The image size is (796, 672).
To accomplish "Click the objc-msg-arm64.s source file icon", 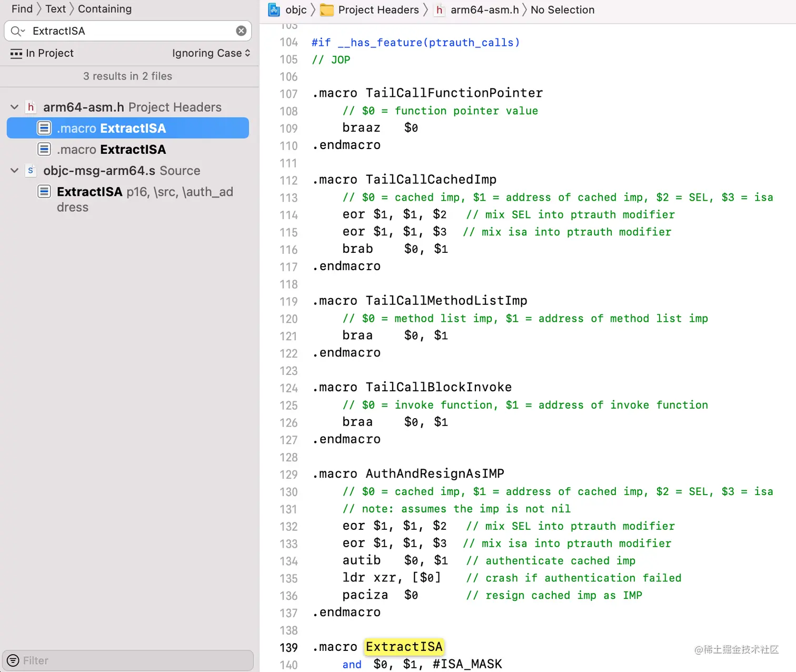I will pyautogui.click(x=31, y=171).
